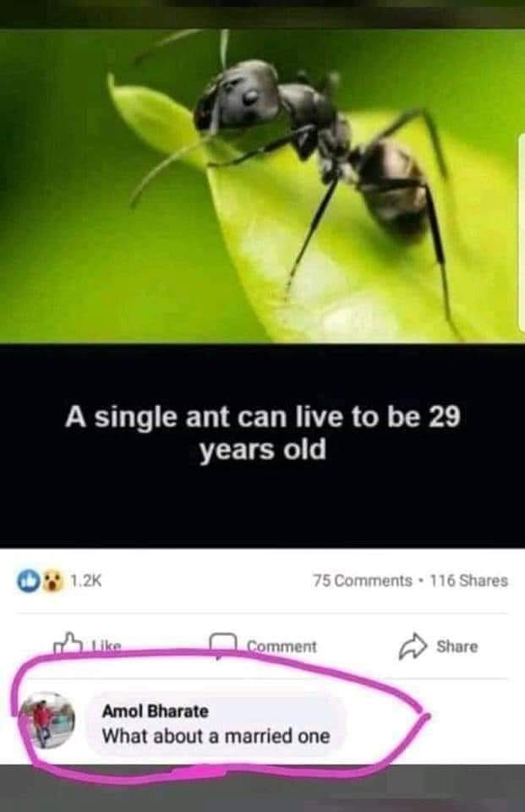This screenshot has height=812, width=525.
Task: Click the Comment text label
Action: [282, 646]
